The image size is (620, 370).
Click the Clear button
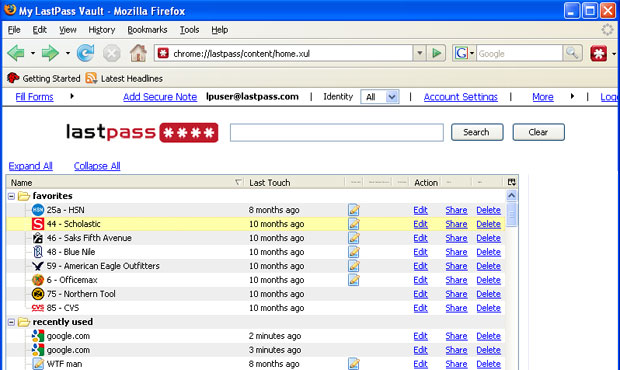click(x=539, y=132)
